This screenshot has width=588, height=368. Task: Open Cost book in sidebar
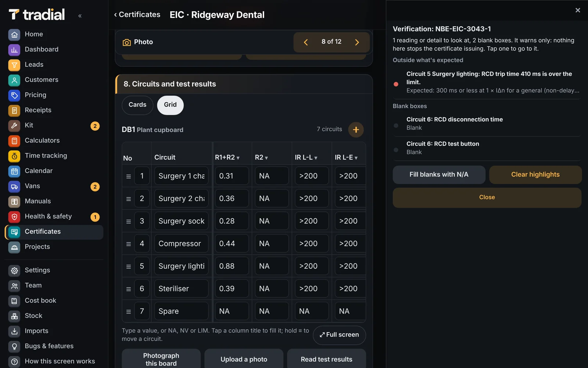click(x=54, y=301)
